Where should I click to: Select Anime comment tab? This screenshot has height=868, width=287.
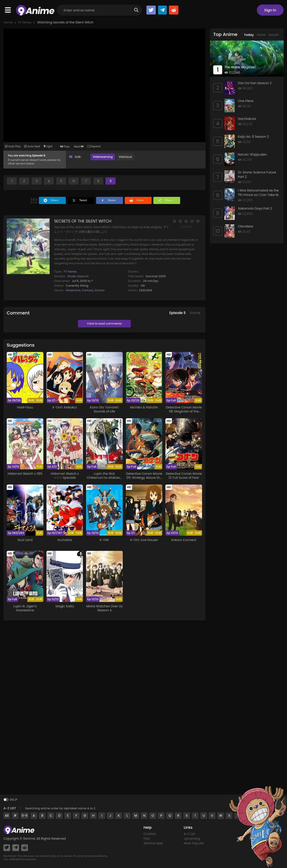pyautogui.click(x=195, y=313)
